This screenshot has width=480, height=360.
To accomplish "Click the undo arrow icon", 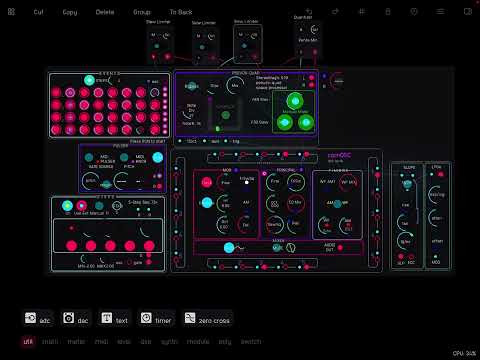I will (309, 12).
